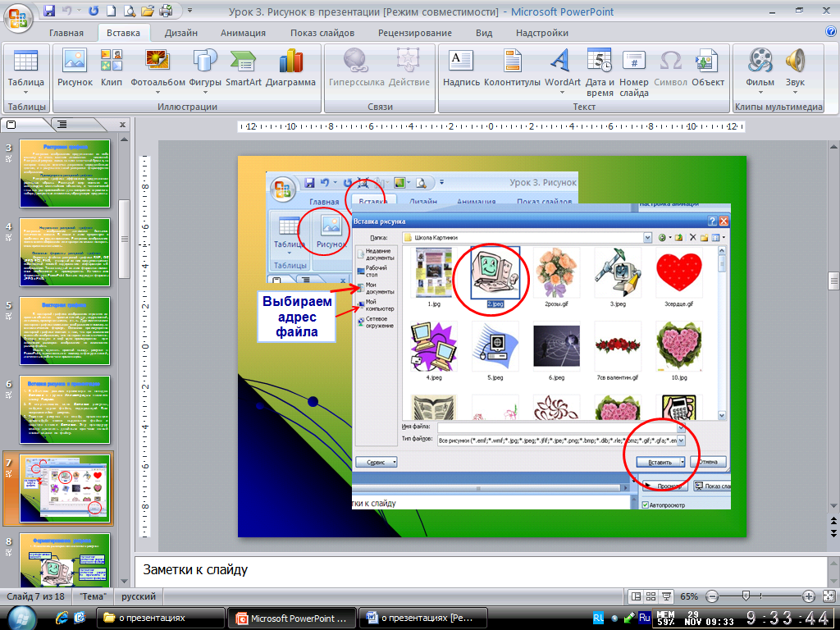Select slide 8 thumbnail
This screenshot has width=840, height=630.
[65, 559]
